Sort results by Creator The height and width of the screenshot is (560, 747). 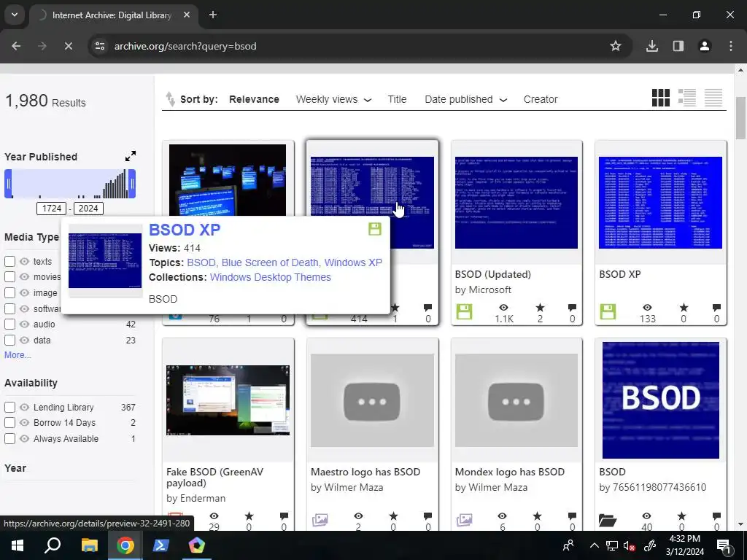(x=541, y=99)
